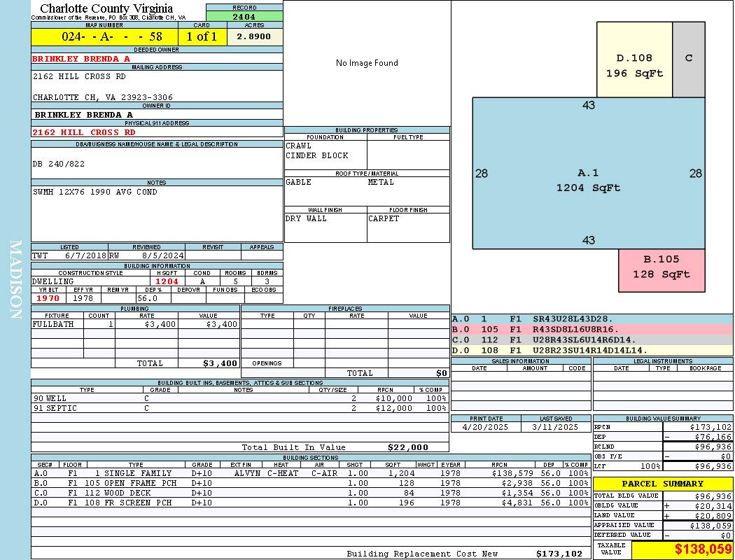Click reviewed date 8/5/2024
The width and height of the screenshot is (735, 560).
click(x=162, y=255)
